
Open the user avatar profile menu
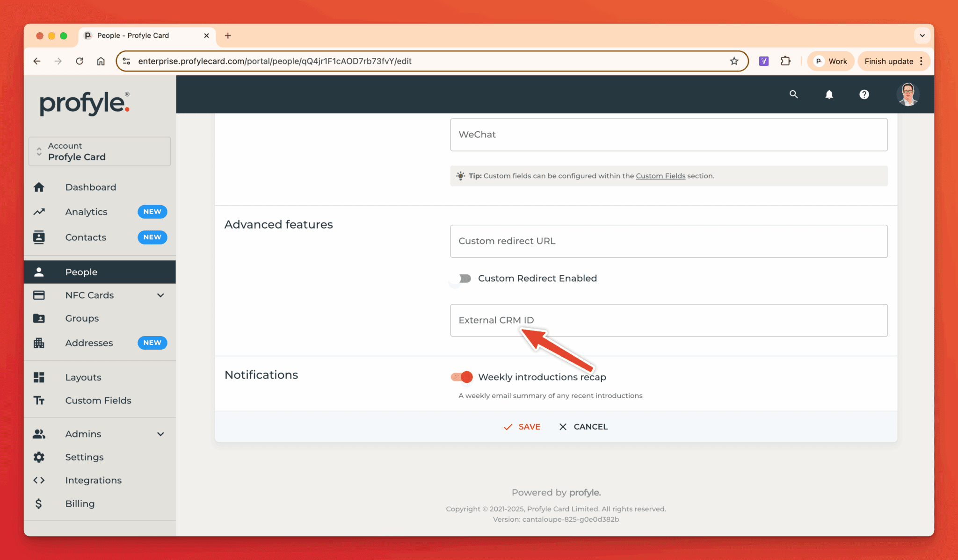(x=908, y=94)
